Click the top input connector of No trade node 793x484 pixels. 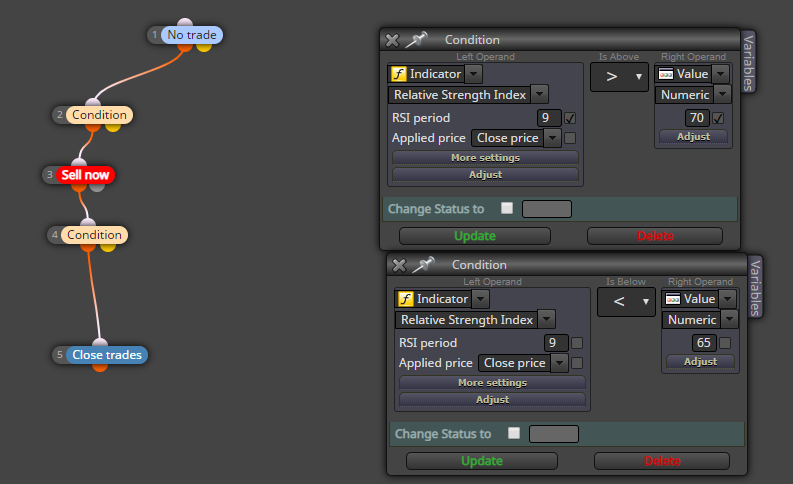click(185, 23)
